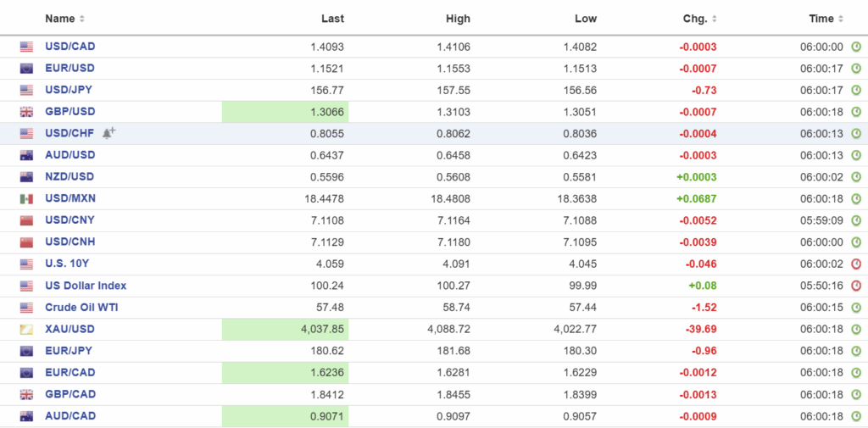Open the EUR/CAD pair link

coord(70,372)
